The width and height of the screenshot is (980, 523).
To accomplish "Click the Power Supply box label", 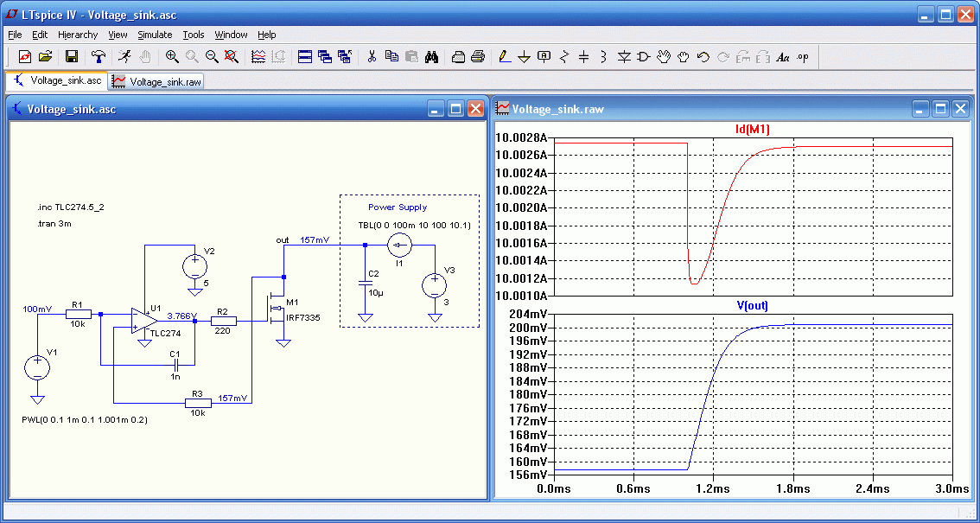I will [x=398, y=207].
